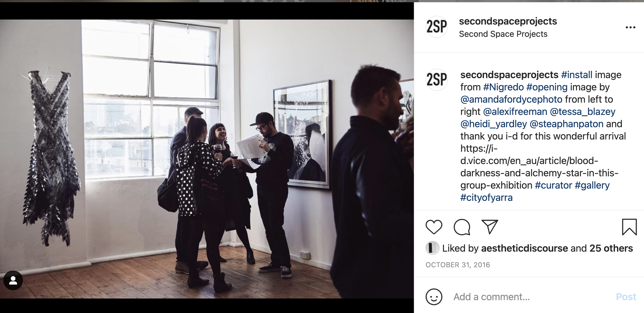Share post with paper plane icon
The width and height of the screenshot is (644, 313).
click(490, 227)
